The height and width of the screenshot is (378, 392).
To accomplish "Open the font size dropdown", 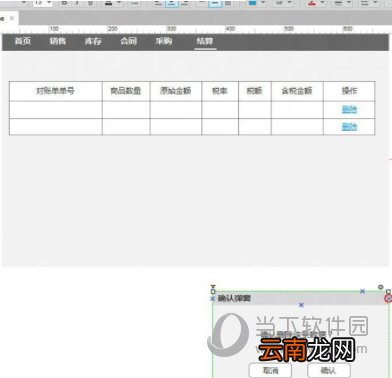I will 49,3.
